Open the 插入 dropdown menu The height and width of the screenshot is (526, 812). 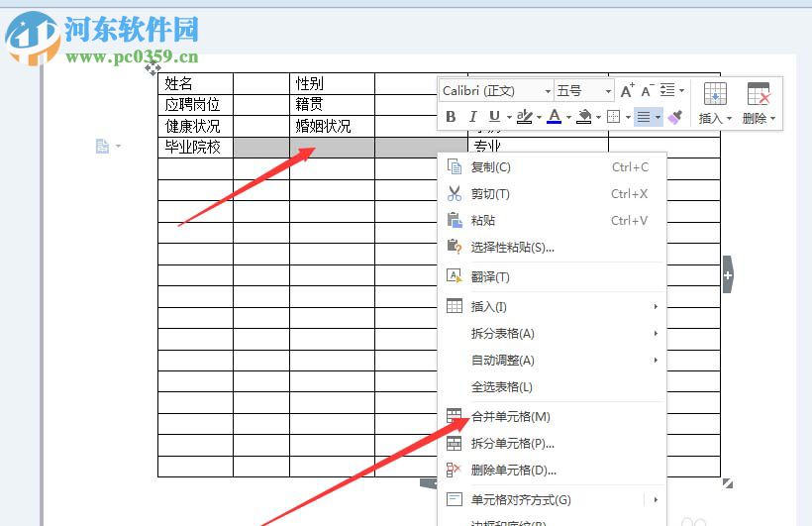click(x=715, y=119)
